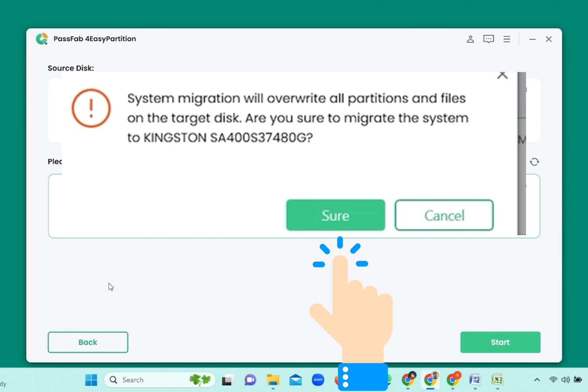Refresh the target disk list
The height and width of the screenshot is (392, 588).
(x=534, y=162)
